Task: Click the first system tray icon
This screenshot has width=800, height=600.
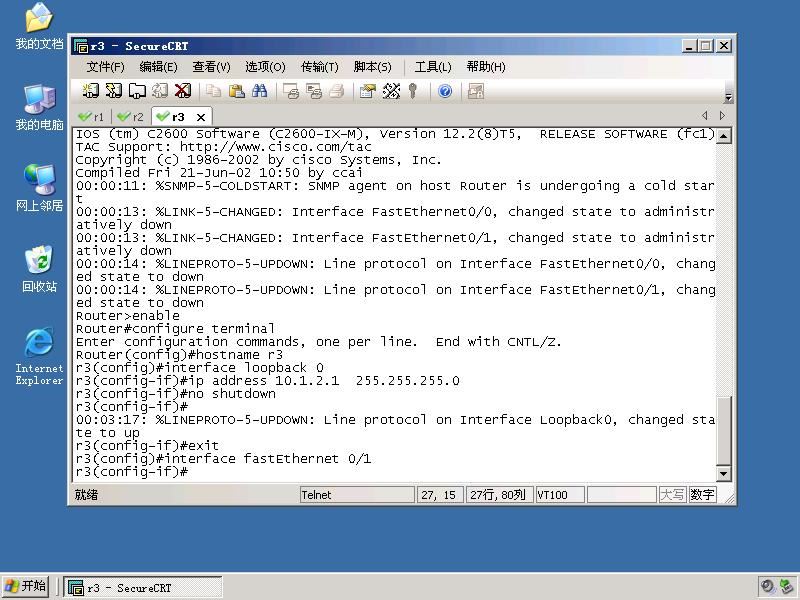Action: 767,587
